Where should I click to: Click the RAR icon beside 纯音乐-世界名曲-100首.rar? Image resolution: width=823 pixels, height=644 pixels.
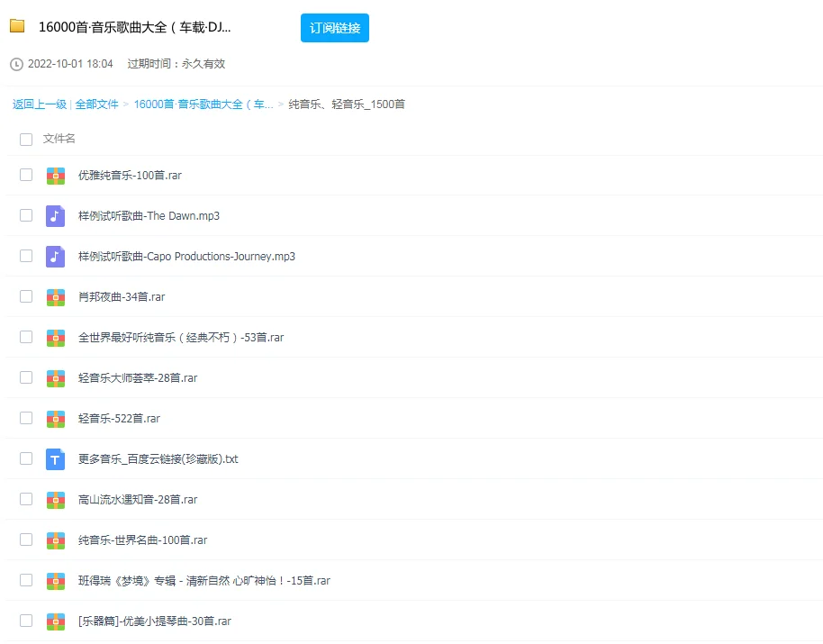tap(56, 540)
